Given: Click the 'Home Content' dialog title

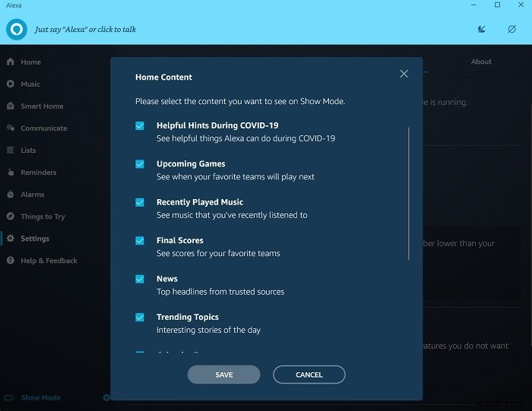Looking at the screenshot, I should point(163,77).
